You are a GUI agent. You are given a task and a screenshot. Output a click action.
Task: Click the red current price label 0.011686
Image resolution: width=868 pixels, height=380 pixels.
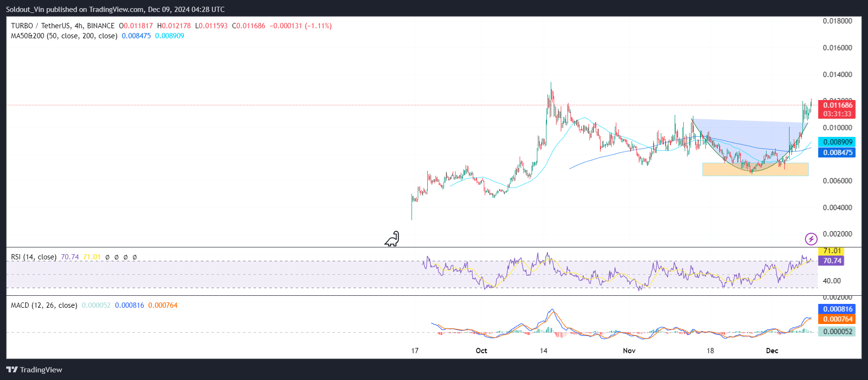pos(837,105)
